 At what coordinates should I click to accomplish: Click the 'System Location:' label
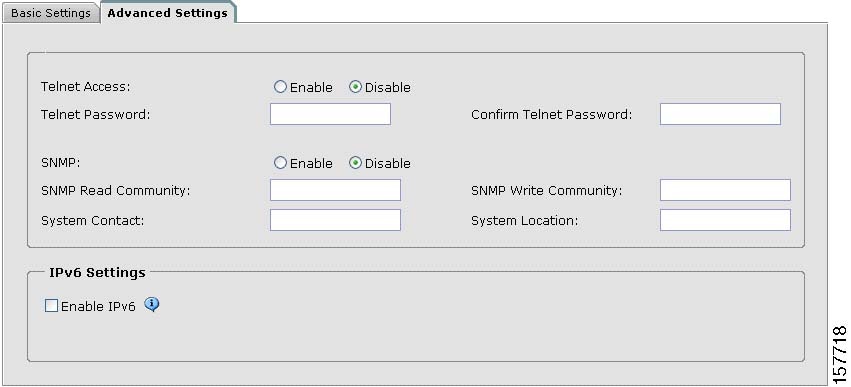524,220
